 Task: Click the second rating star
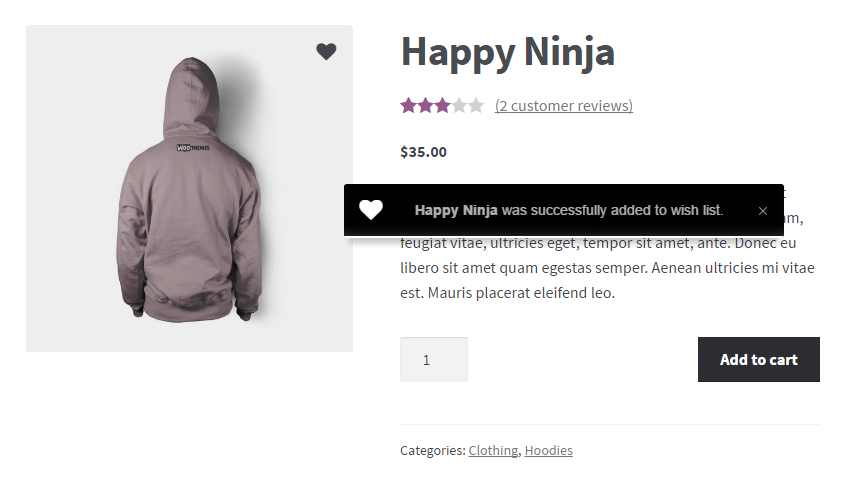click(425, 105)
